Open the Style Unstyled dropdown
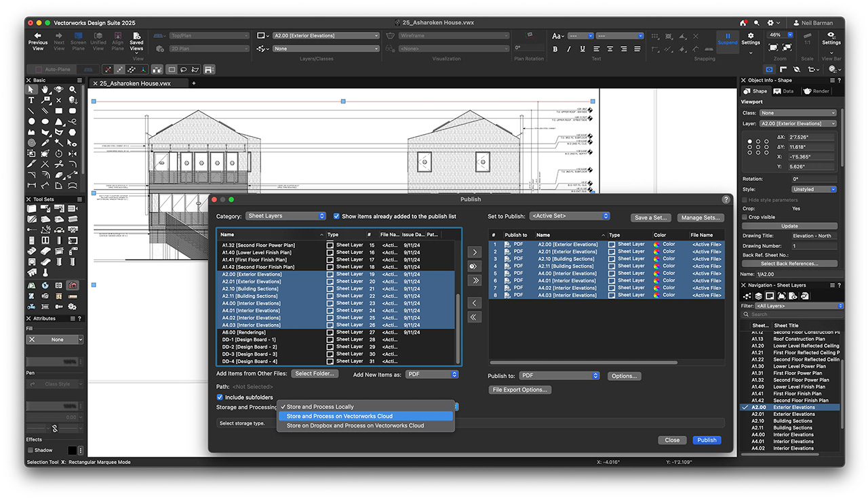This screenshot has width=868, height=498. (x=814, y=189)
